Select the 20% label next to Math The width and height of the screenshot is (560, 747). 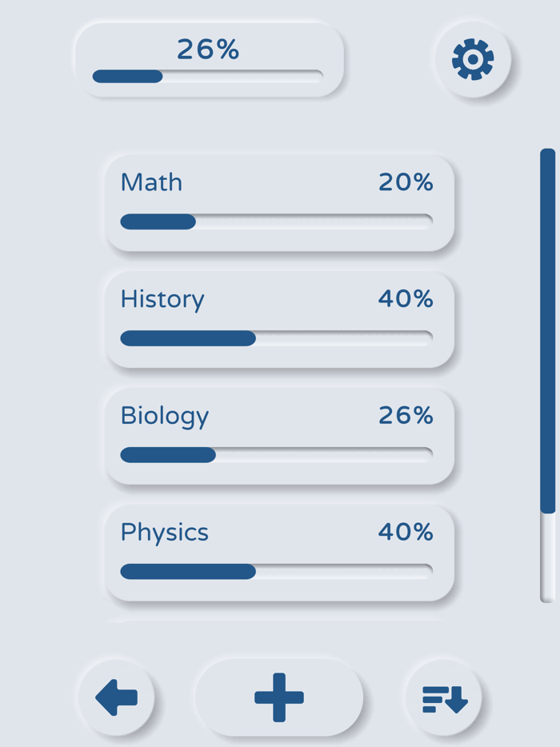tap(406, 182)
